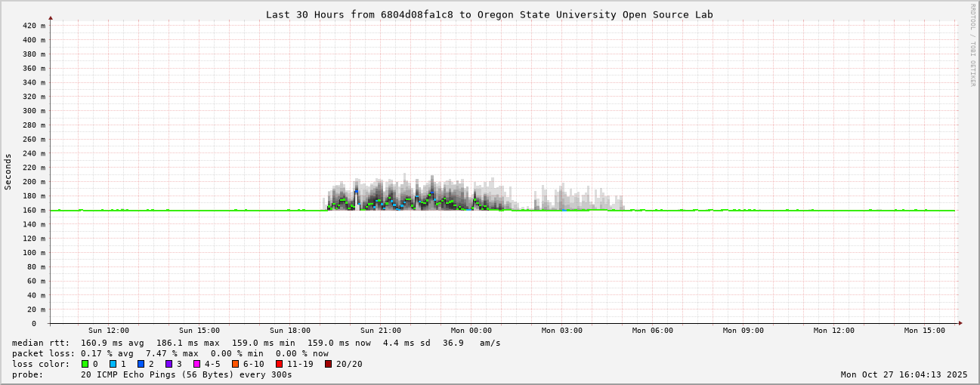Click the RRDTOOL / TOBI OETIKER watermark
This screenshot has width=980, height=385.
point(972,45)
